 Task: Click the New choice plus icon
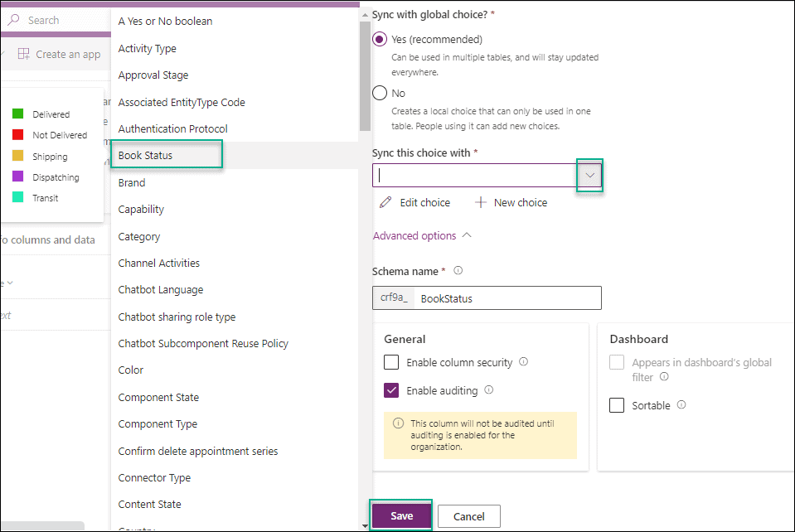(480, 202)
